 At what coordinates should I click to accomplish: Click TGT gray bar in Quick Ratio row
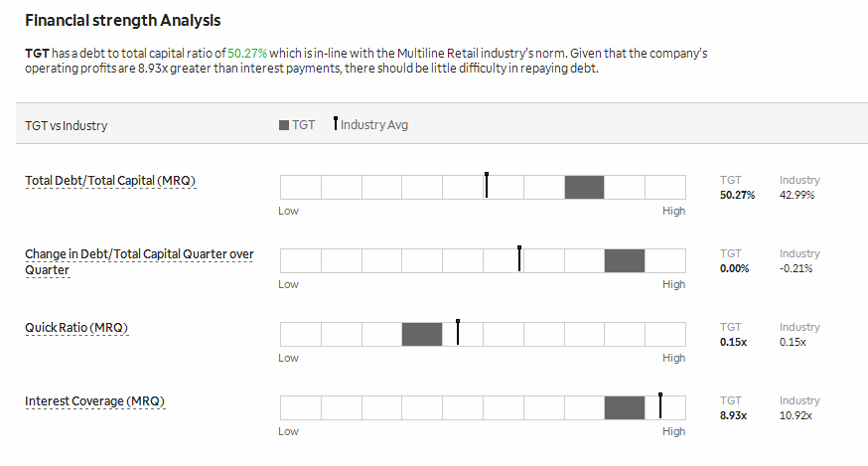[x=422, y=334]
